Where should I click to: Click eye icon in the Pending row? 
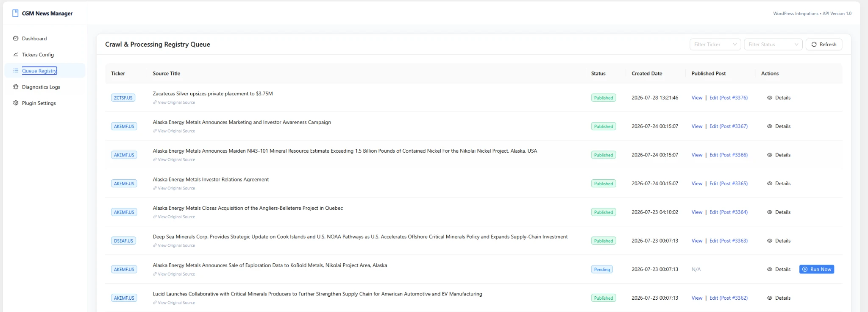coord(770,269)
